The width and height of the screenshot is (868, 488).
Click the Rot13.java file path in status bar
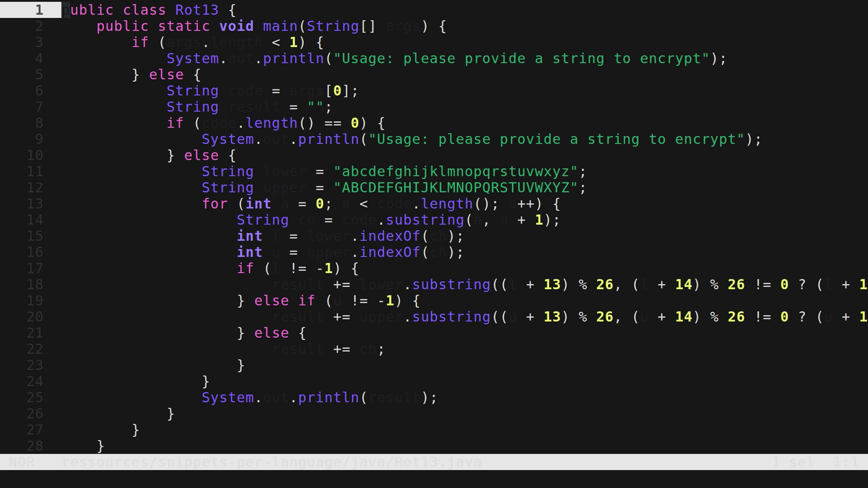272,462
